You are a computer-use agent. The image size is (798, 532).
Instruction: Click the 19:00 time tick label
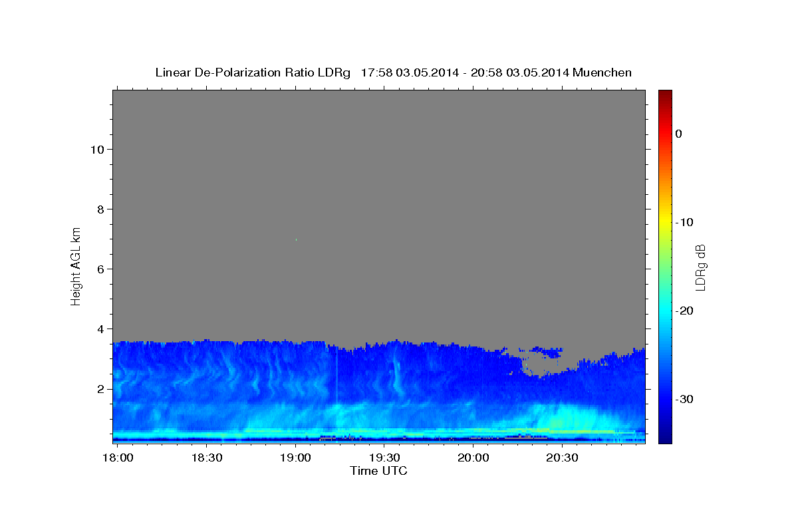[x=296, y=458]
